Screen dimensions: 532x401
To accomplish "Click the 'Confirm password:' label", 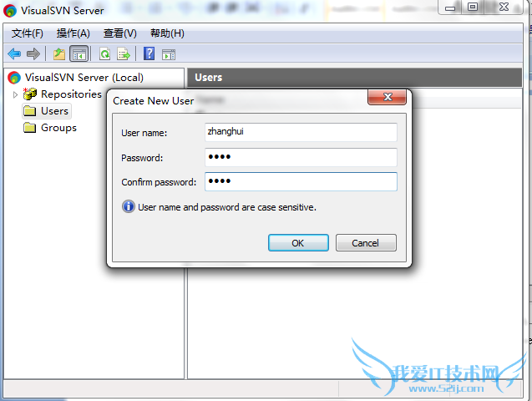I will pos(159,182).
